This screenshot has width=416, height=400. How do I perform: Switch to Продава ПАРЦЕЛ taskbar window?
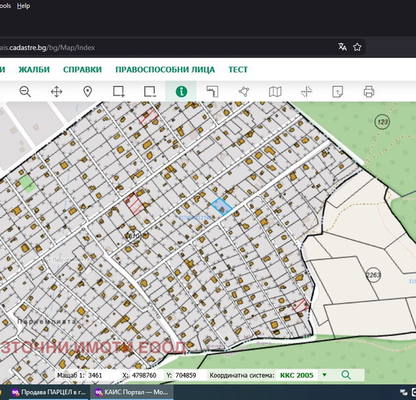(49, 393)
